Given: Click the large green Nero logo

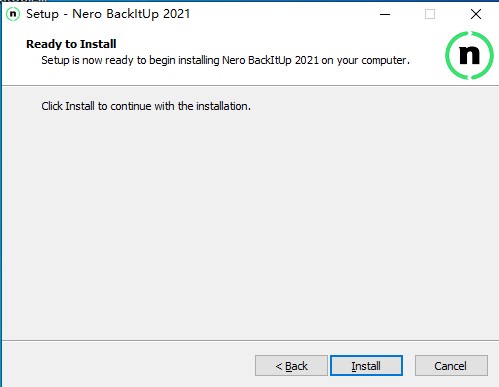Looking at the screenshot, I should [469, 55].
